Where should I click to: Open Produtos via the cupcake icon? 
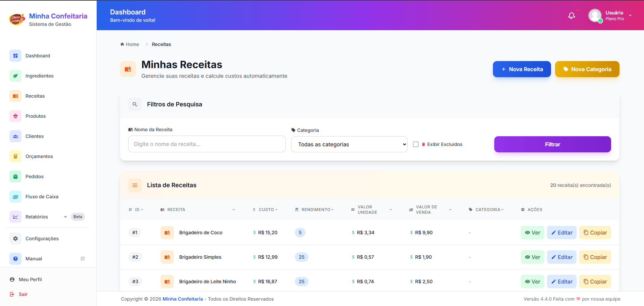[x=15, y=116]
